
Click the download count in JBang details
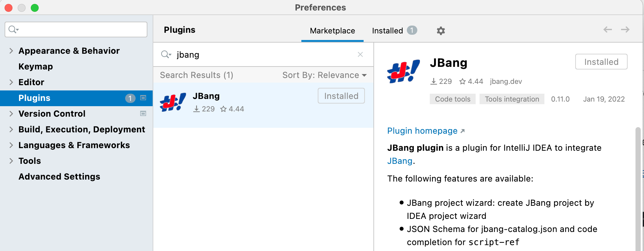441,81
